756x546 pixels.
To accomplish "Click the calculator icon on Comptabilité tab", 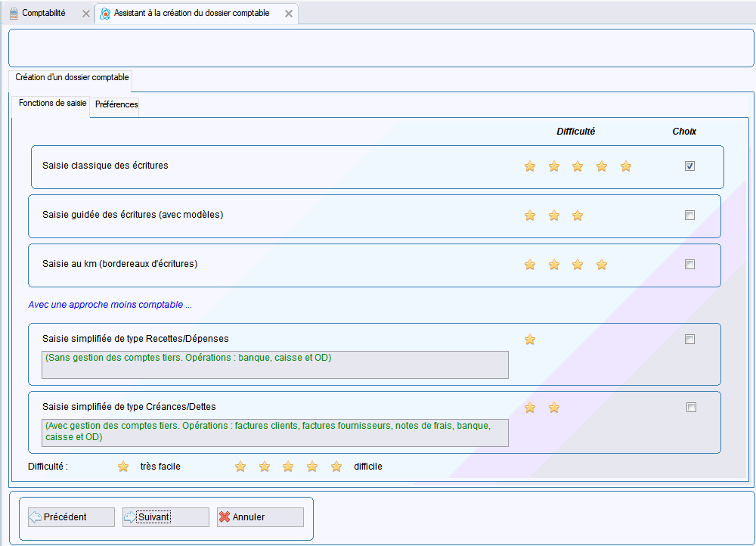I will tap(14, 14).
